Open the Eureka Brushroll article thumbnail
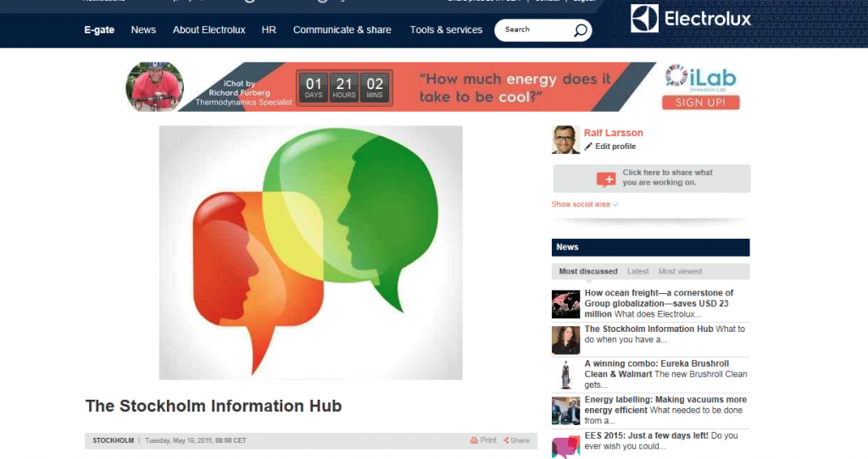Screen dimensions: 868x459 pos(565,375)
